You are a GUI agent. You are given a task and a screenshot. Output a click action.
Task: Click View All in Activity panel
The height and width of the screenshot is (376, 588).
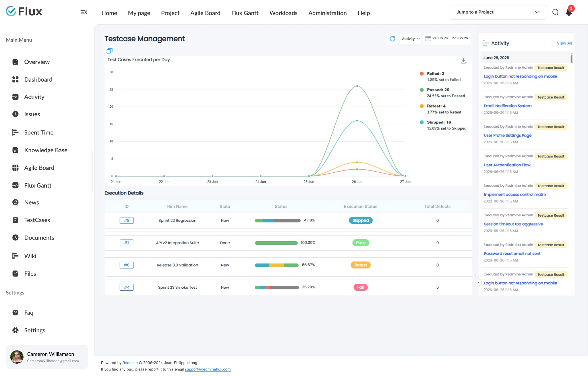pos(564,43)
